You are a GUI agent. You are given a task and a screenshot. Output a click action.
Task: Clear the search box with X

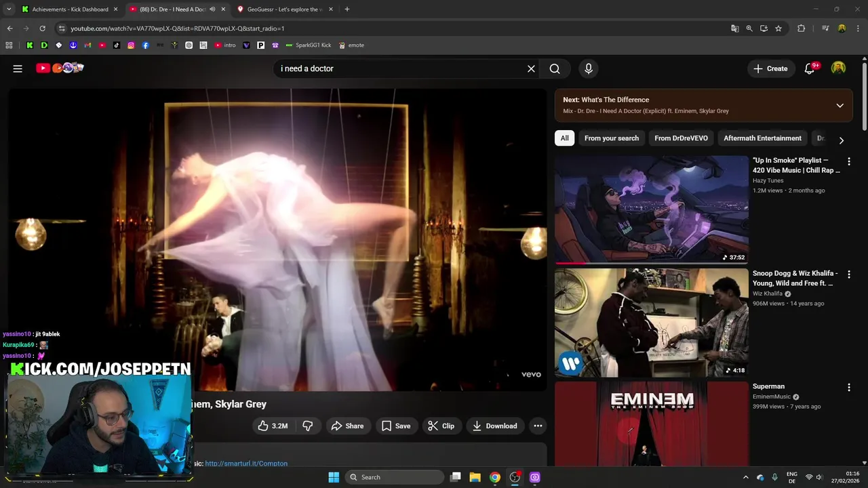[x=531, y=68]
